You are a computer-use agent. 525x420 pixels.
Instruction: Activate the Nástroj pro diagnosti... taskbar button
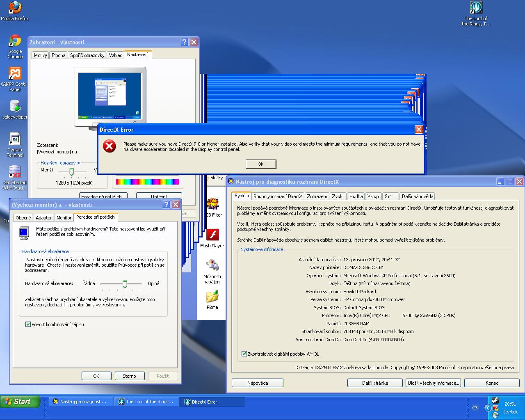pos(81,402)
